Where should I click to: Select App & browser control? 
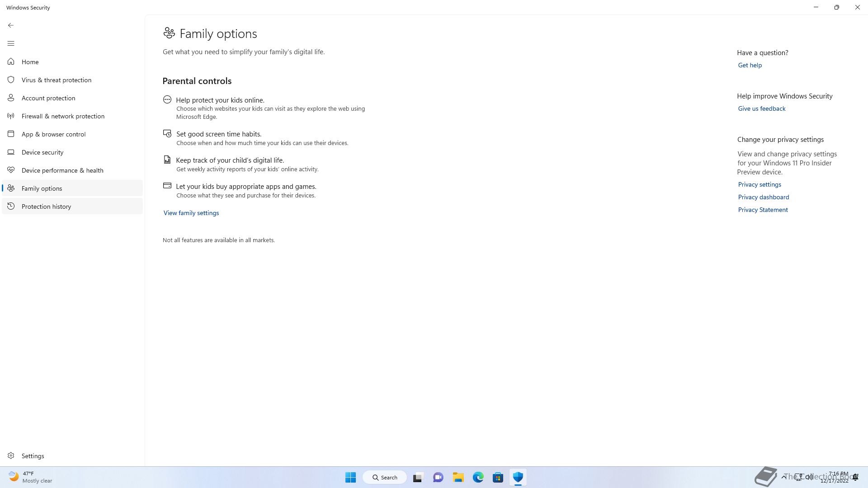click(72, 134)
